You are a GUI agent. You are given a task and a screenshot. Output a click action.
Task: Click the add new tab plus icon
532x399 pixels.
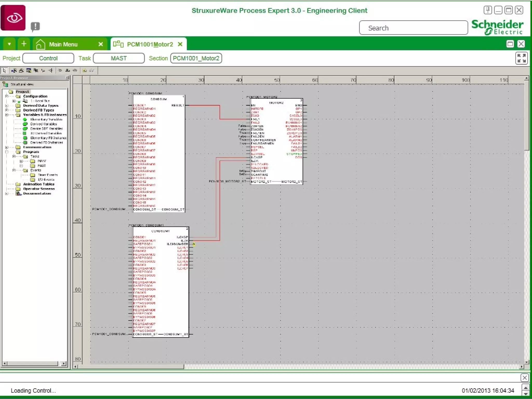point(24,44)
